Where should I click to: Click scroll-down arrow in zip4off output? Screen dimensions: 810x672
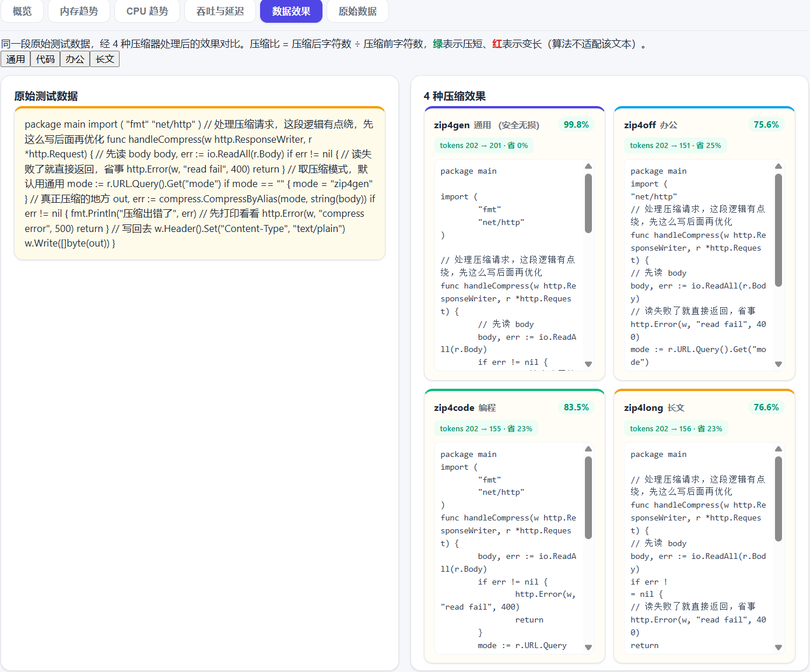[779, 364]
